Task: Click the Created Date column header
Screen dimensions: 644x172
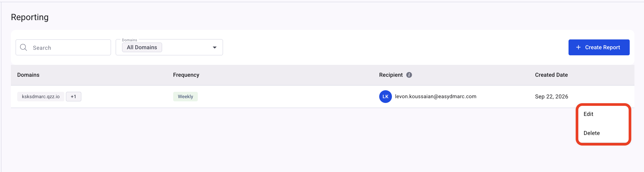Action: point(551,75)
